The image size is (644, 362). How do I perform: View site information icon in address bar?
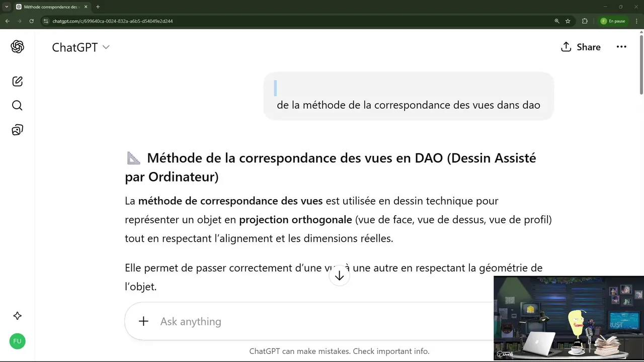point(46,21)
